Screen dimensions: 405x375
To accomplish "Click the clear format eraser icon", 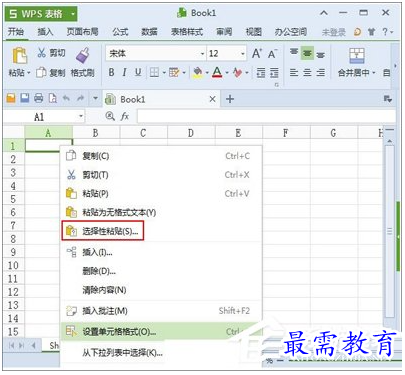I will (237, 72).
